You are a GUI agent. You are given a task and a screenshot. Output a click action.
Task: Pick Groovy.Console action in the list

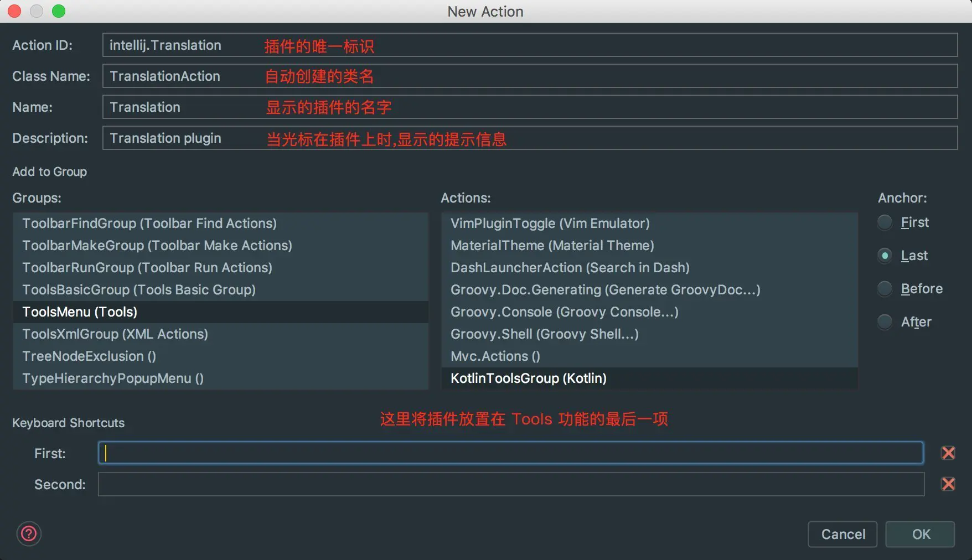pyautogui.click(x=564, y=312)
